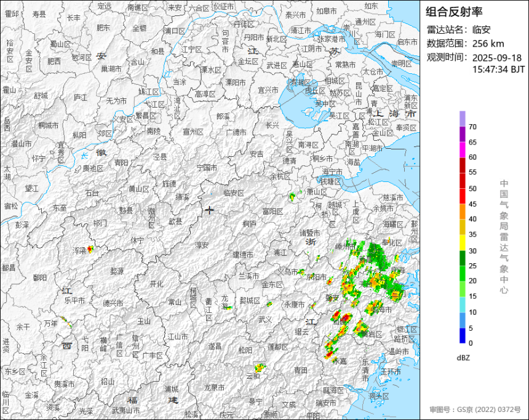Click the observation date 2025-09-18
Screen dimensions: 529x420
click(x=497, y=58)
